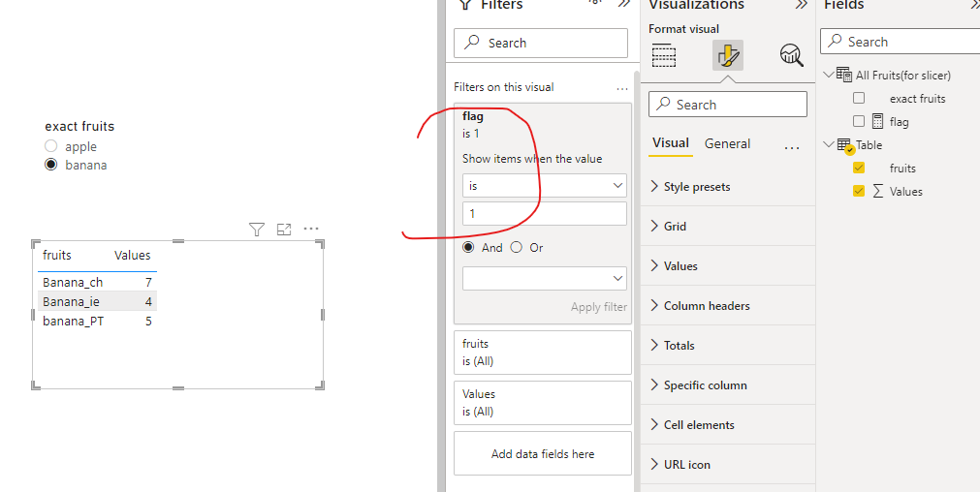The height and width of the screenshot is (492, 980).
Task: Open the Build visual pane icon
Action: (x=664, y=55)
